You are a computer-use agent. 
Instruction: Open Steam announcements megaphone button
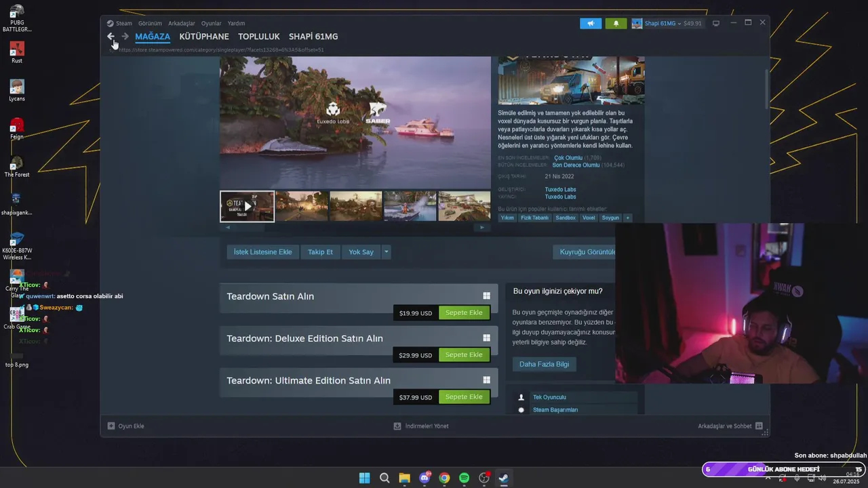click(591, 23)
